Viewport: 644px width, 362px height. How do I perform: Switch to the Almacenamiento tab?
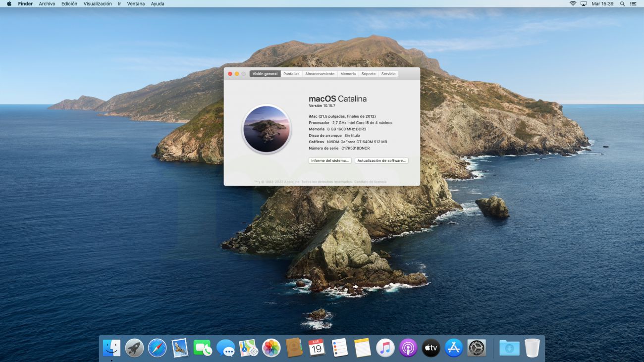point(320,74)
